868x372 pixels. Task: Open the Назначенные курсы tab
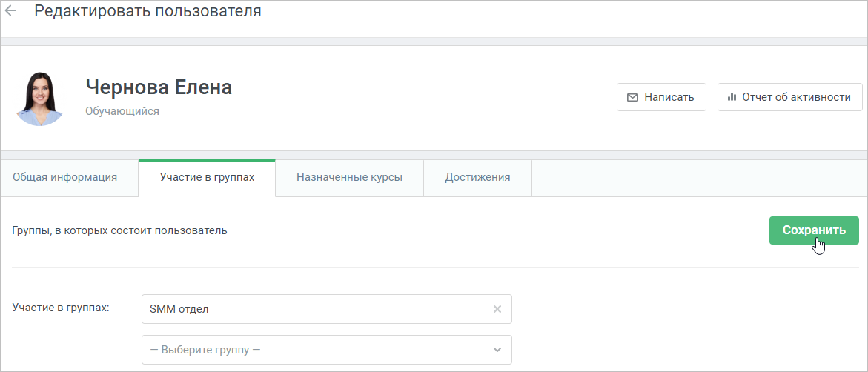coord(349,178)
